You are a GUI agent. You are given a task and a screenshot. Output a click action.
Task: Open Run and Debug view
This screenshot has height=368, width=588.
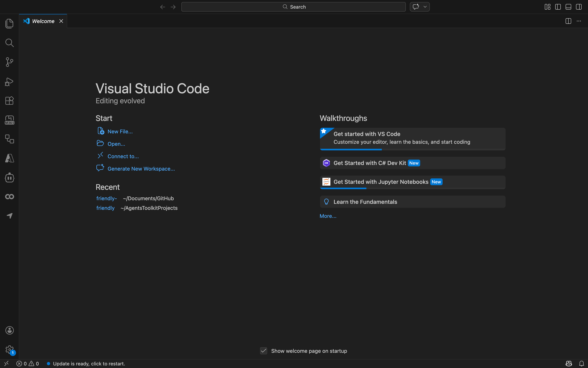9,81
